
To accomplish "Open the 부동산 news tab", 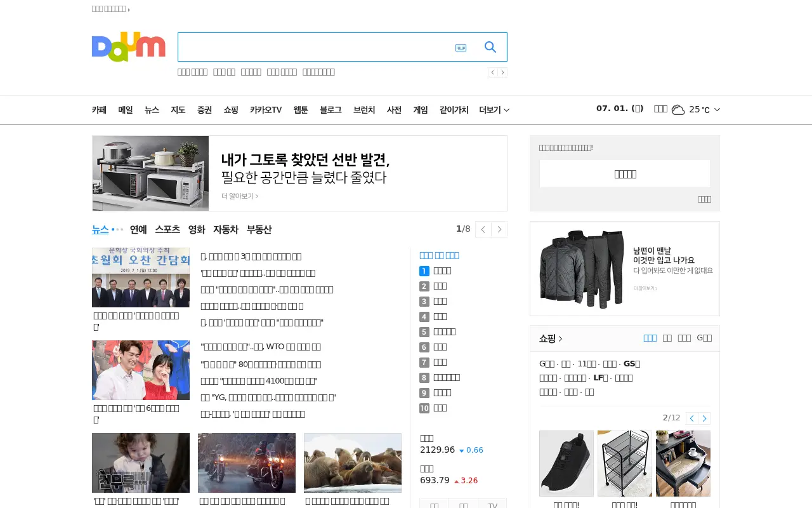I will click(x=259, y=229).
